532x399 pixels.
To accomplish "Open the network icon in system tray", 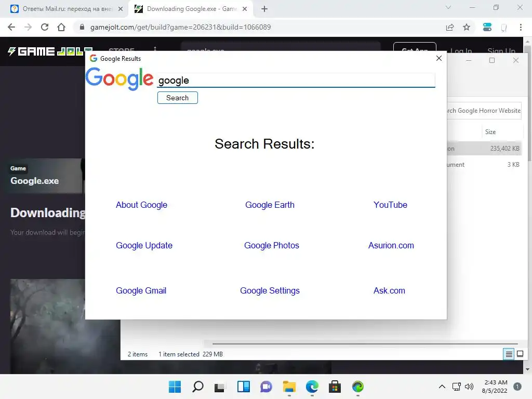I will [x=457, y=387].
